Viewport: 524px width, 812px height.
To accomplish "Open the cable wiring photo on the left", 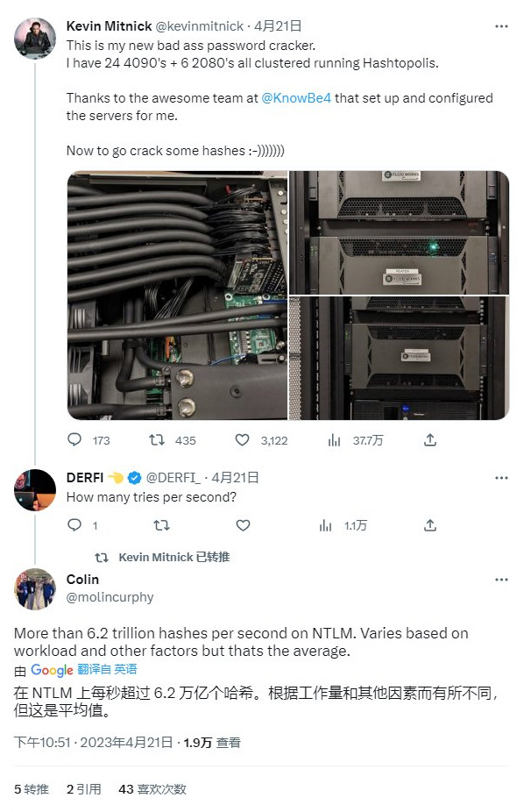I will pyautogui.click(x=175, y=296).
